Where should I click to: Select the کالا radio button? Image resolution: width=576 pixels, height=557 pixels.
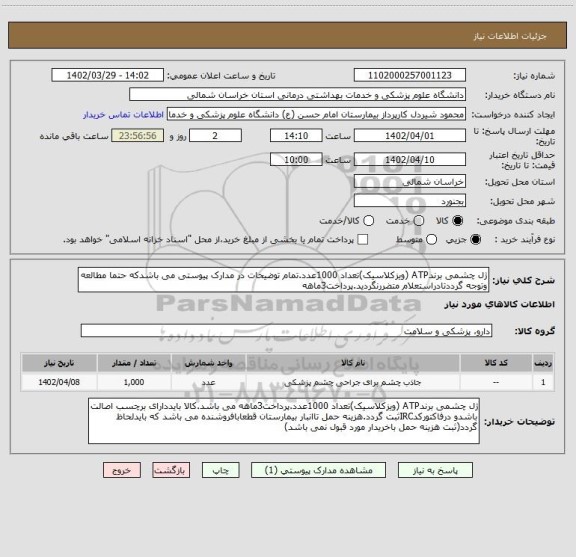tap(458, 221)
